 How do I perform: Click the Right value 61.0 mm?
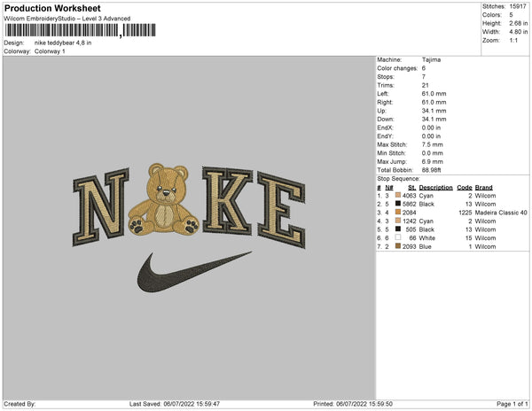[x=434, y=102]
